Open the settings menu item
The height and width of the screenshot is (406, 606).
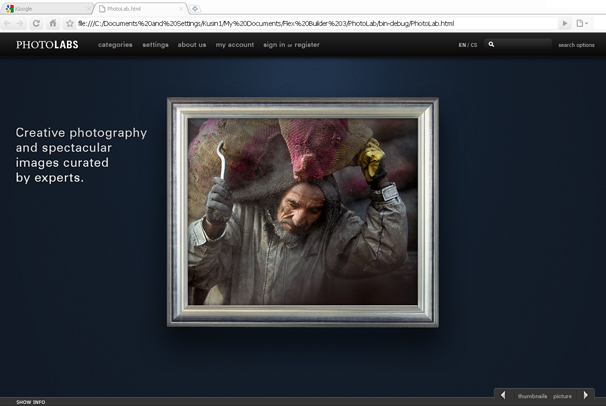[155, 45]
